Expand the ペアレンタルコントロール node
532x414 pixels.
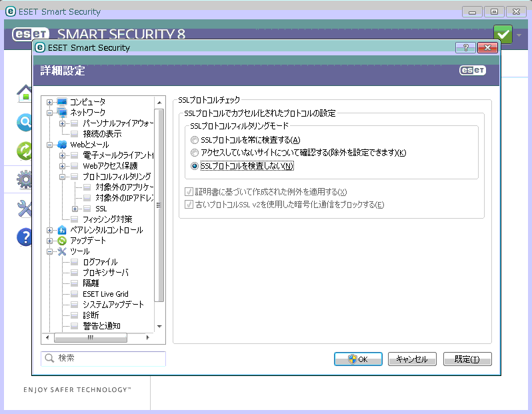(49, 230)
